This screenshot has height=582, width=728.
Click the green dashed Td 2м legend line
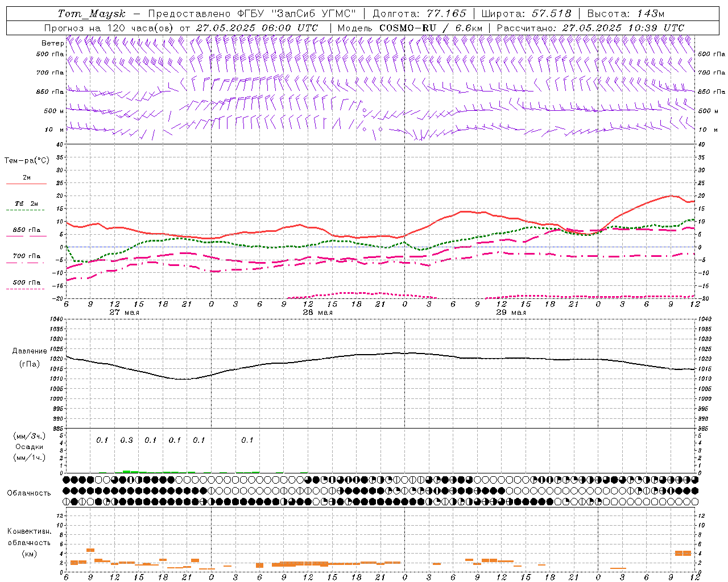[25, 210]
